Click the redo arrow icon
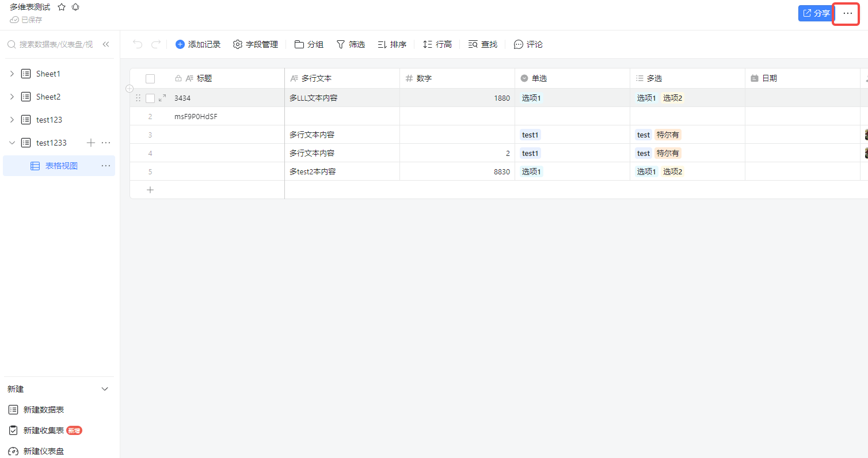Screen dimensions: 868x458 pyautogui.click(x=155, y=44)
